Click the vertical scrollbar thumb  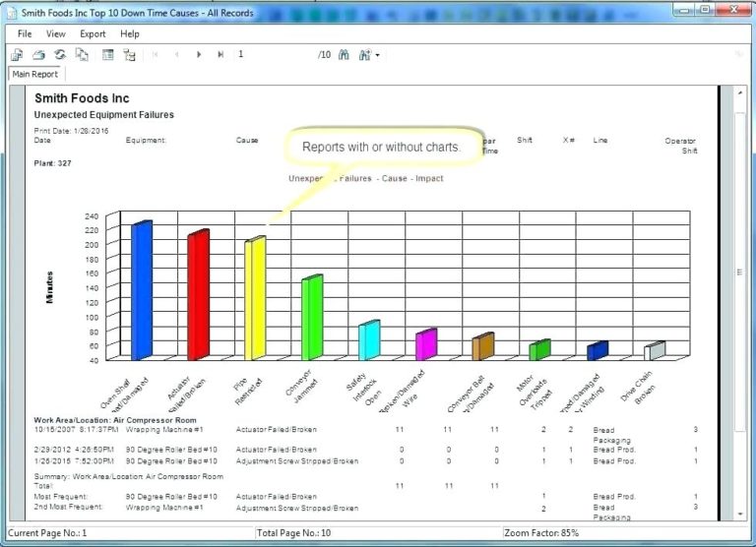(x=740, y=273)
